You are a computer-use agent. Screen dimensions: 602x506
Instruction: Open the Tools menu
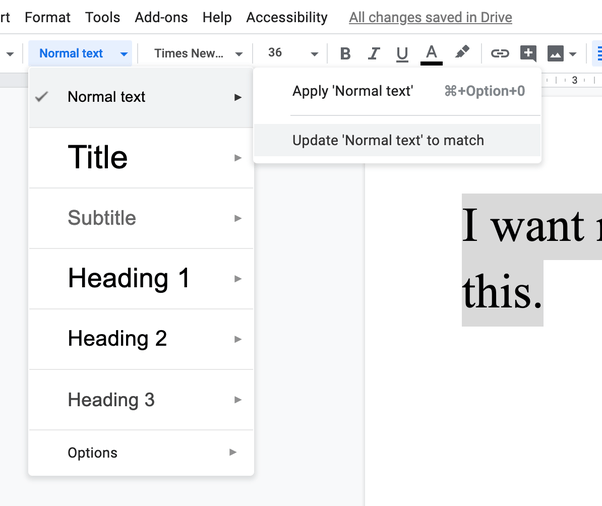103,17
